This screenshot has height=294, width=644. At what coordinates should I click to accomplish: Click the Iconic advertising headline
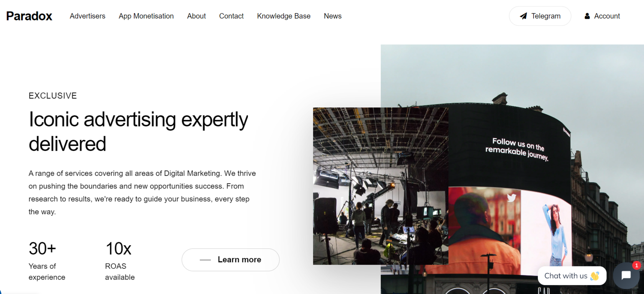(138, 131)
